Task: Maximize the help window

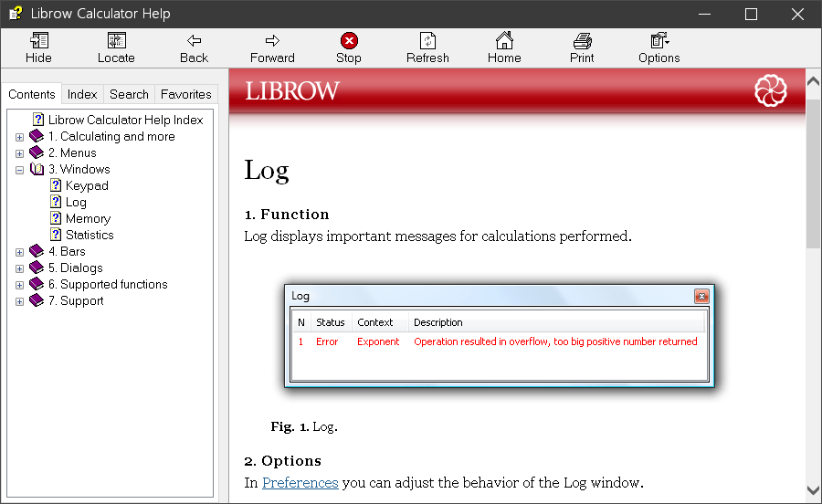Action: 752,14
